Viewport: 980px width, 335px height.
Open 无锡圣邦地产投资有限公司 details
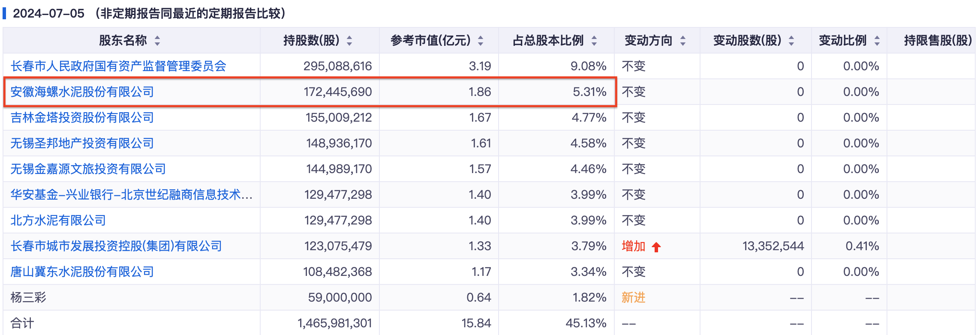[82, 144]
